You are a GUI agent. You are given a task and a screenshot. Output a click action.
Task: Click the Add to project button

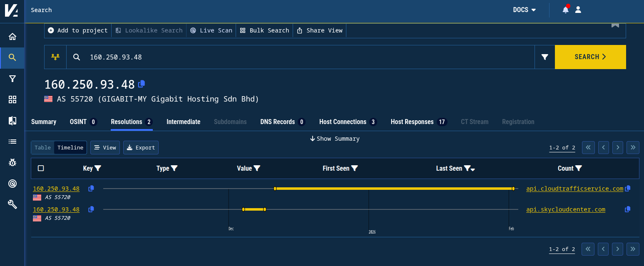click(x=77, y=30)
